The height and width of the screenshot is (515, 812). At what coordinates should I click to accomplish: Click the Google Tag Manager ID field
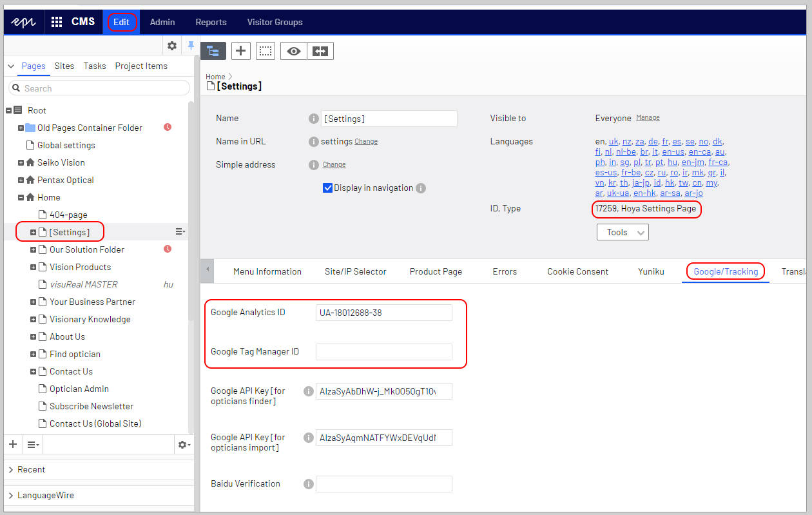pyautogui.click(x=384, y=352)
